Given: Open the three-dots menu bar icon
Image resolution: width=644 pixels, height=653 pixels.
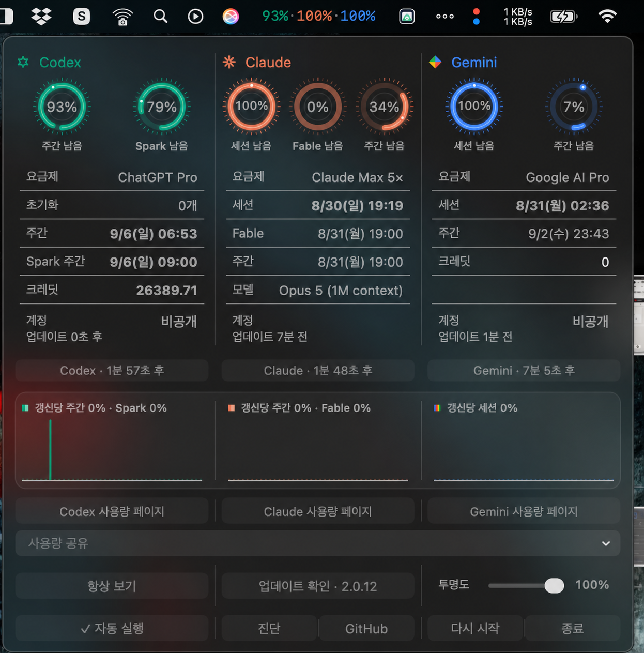Looking at the screenshot, I should click(x=444, y=17).
